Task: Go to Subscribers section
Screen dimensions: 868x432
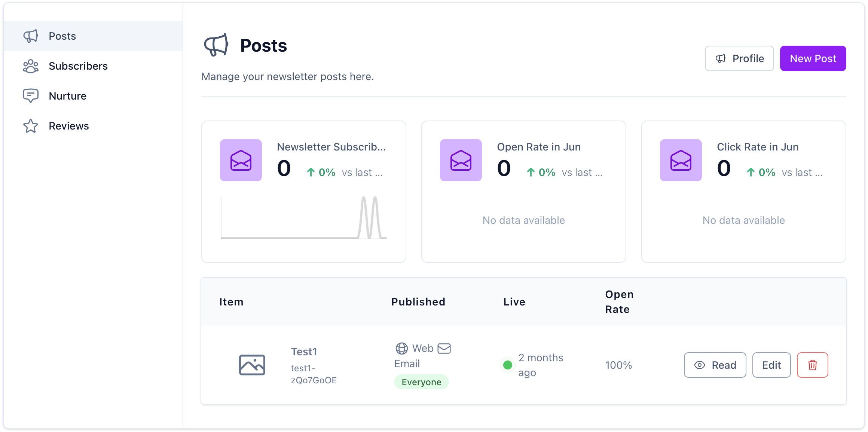Action: pyautogui.click(x=93, y=66)
